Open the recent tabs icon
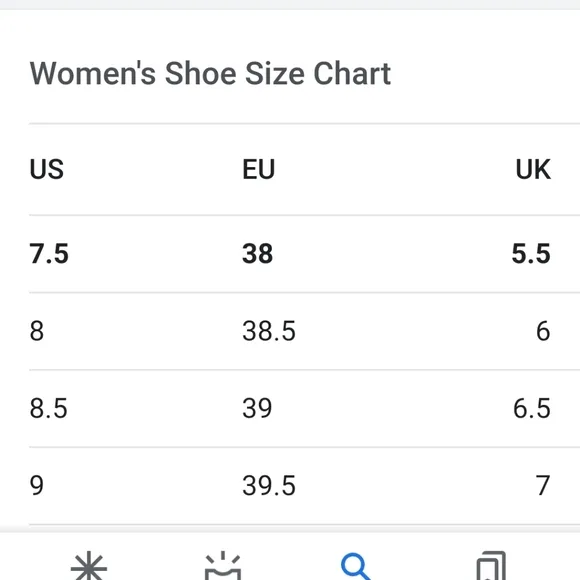 491,566
